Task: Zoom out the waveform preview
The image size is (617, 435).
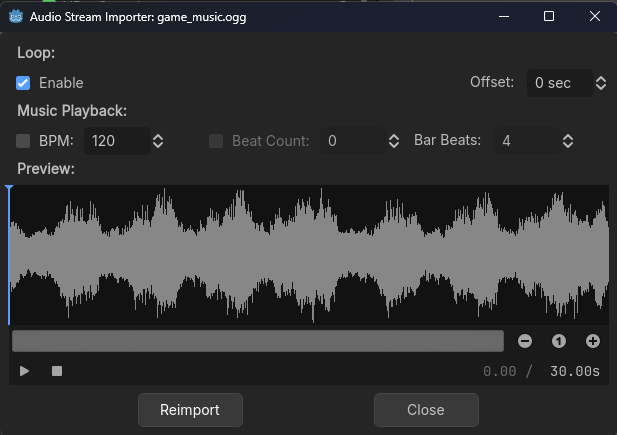Action: point(525,341)
